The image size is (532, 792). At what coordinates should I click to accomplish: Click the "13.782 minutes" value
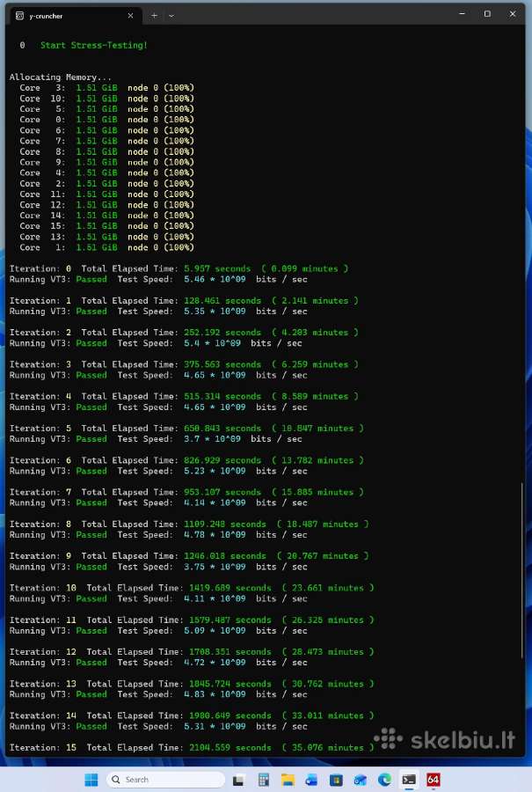(x=317, y=460)
